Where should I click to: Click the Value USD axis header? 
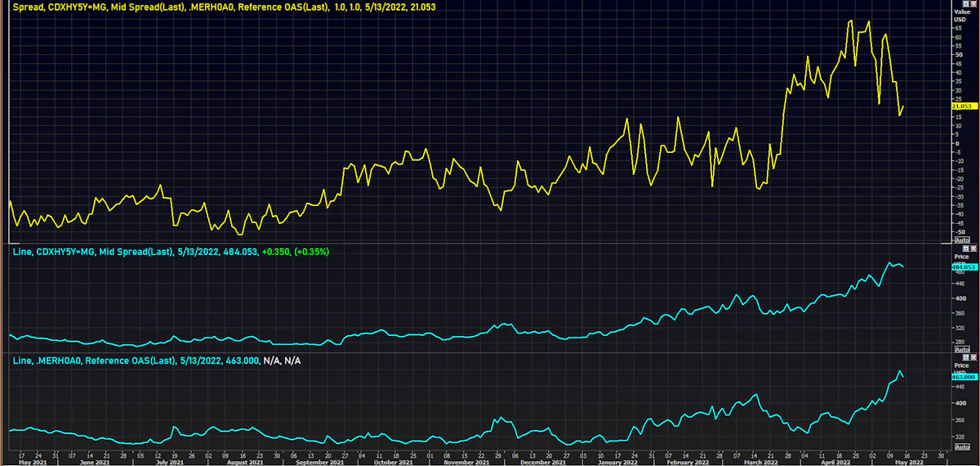[x=962, y=16]
